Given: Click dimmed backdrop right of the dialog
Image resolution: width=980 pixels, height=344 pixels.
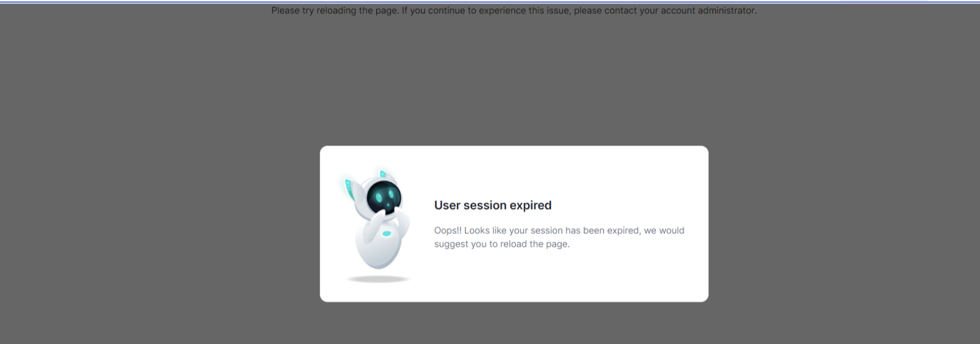Looking at the screenshot, I should (x=844, y=224).
